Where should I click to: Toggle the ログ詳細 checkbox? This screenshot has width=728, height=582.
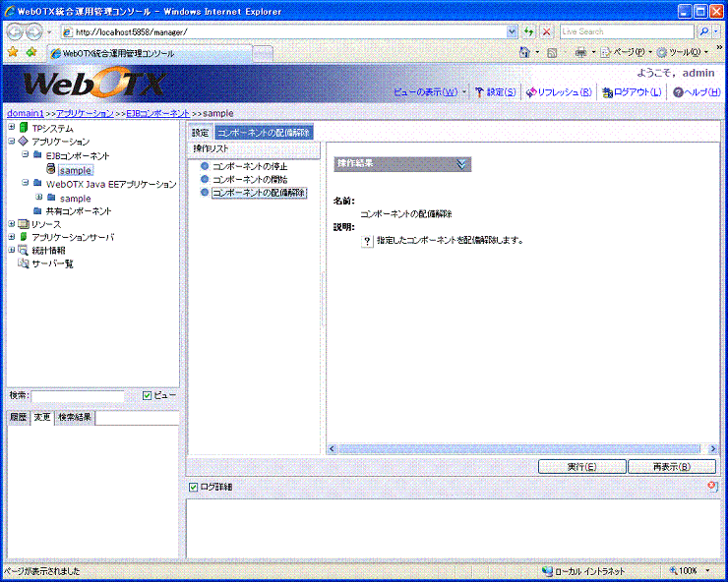[x=193, y=487]
